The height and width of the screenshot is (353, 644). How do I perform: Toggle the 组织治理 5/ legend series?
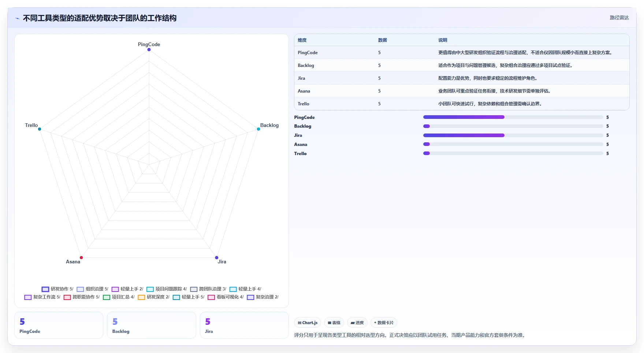coord(93,289)
